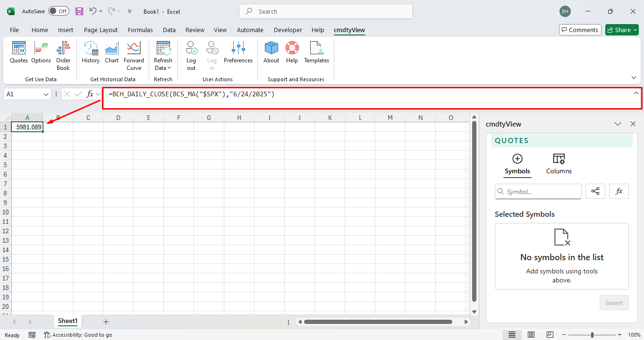Click the Share button
Screen dimensions: 644x340
(622, 30)
